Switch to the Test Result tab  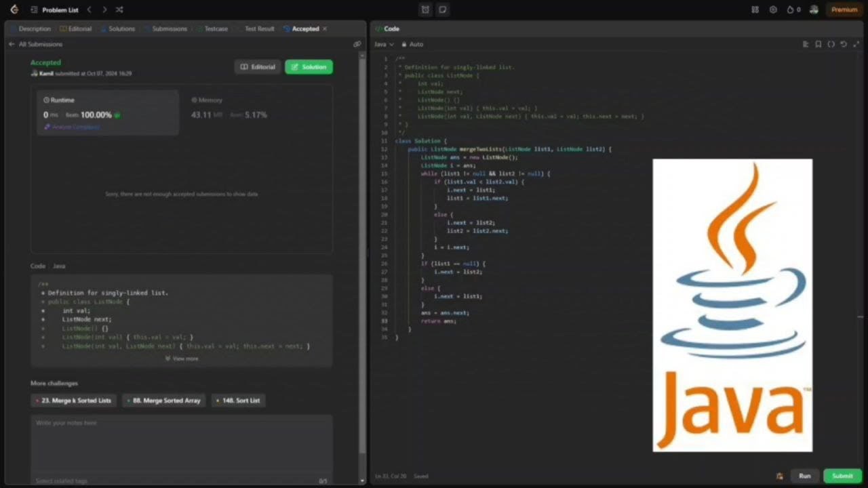(x=256, y=29)
